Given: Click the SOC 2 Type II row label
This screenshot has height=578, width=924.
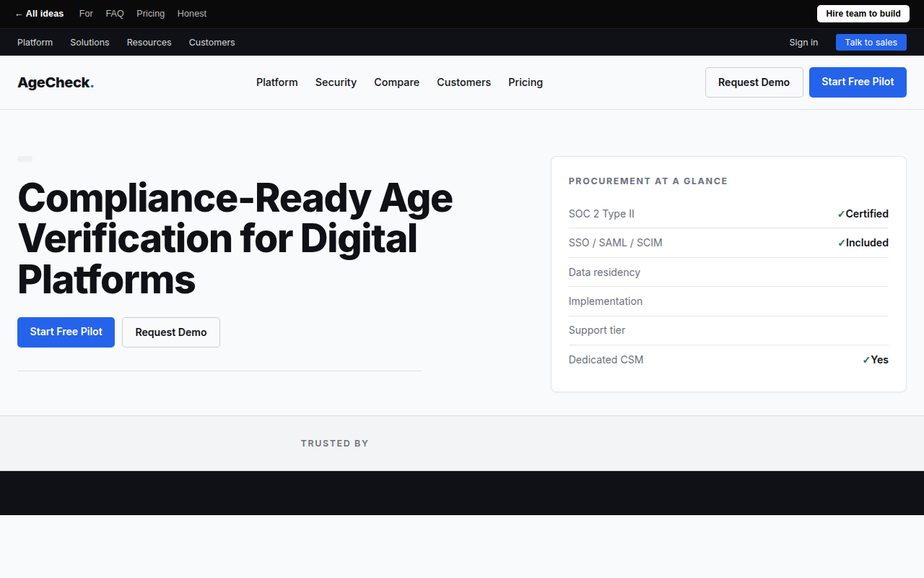Looking at the screenshot, I should [601, 214].
